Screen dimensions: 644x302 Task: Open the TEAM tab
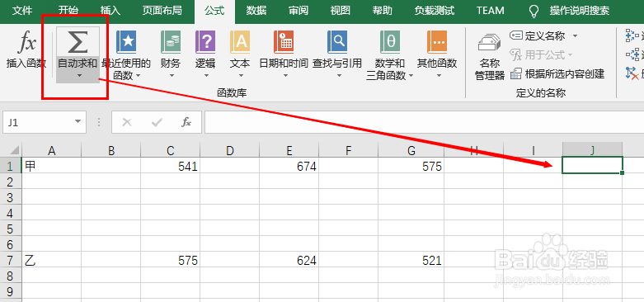491,11
